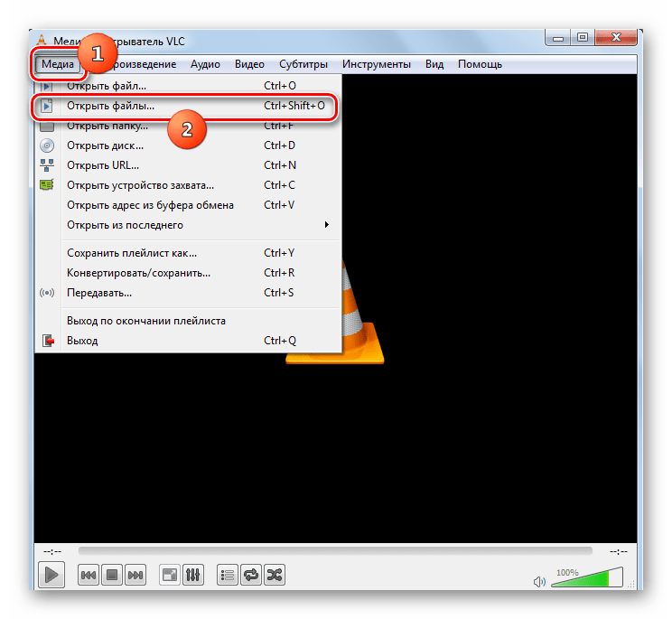
Task: Choose Открыть URL... menu entry
Action: (x=188, y=165)
